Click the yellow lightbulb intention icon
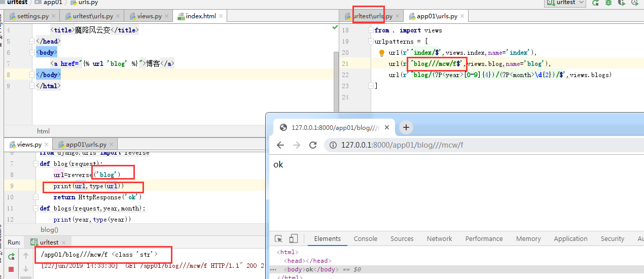 [382, 53]
